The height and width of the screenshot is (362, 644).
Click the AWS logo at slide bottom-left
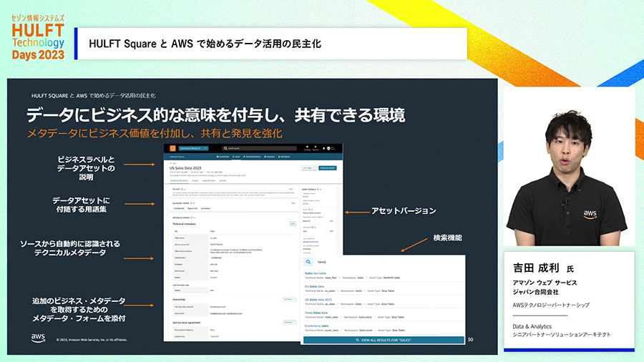click(39, 338)
